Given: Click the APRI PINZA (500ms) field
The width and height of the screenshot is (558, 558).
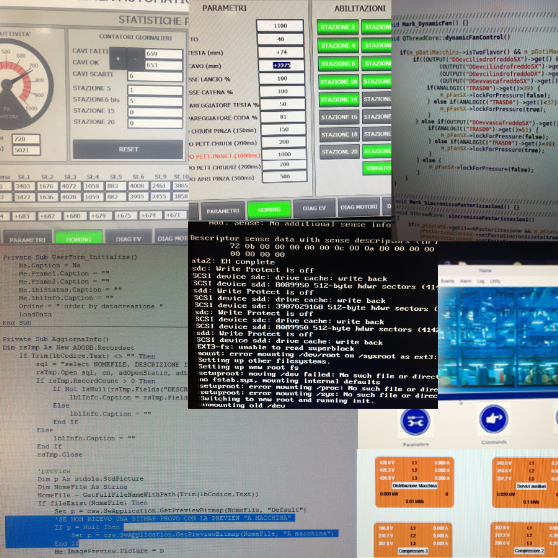Looking at the screenshot, I should tap(284, 177).
